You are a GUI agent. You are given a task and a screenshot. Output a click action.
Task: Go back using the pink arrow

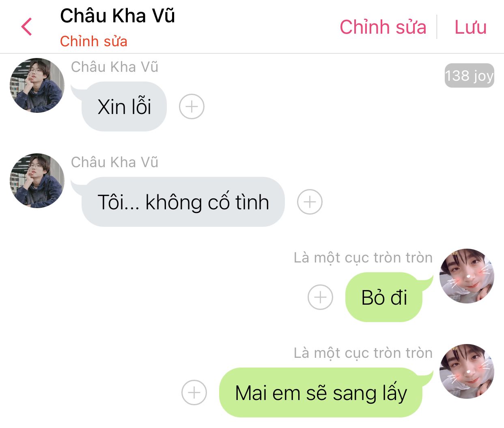click(x=27, y=27)
